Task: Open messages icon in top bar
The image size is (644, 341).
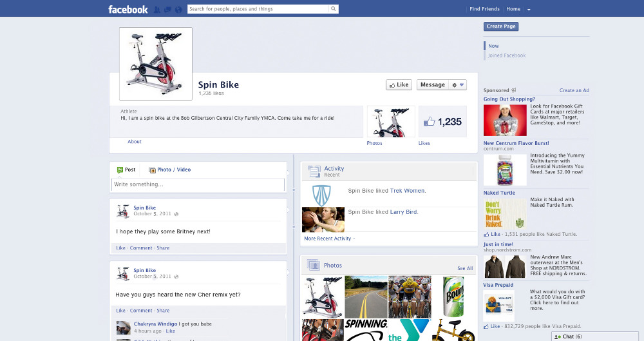Action: coord(167,10)
